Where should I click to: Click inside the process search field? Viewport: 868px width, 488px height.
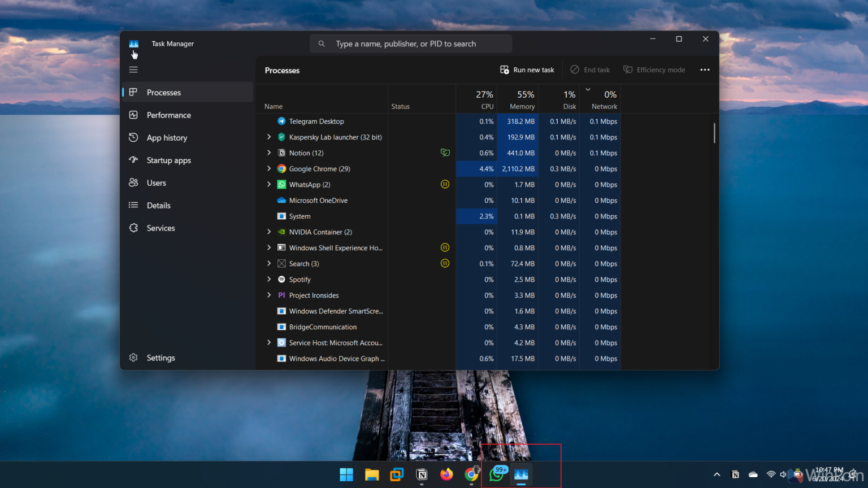coord(411,43)
